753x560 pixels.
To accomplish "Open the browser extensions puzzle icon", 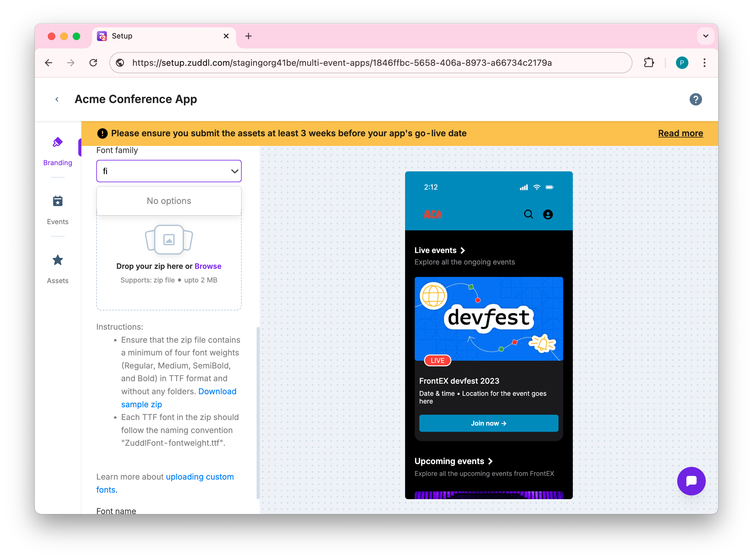I will pyautogui.click(x=649, y=63).
